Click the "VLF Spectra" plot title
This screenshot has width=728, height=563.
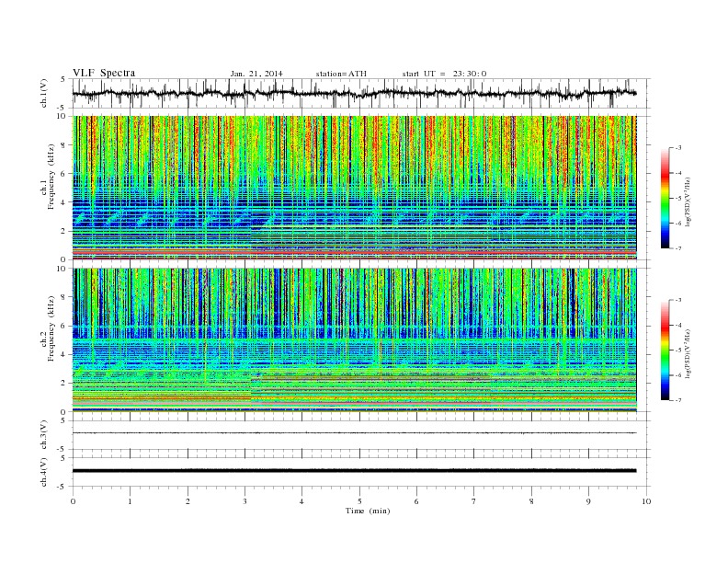click(x=104, y=73)
